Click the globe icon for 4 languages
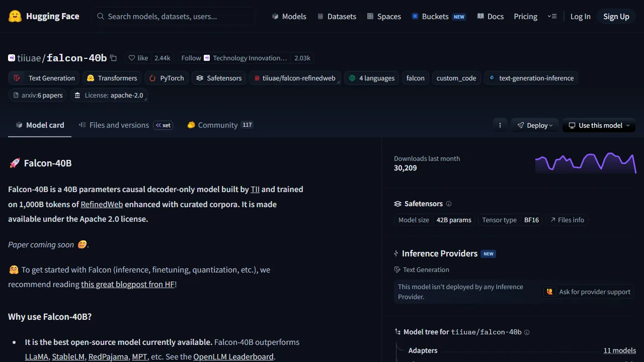 click(x=352, y=78)
